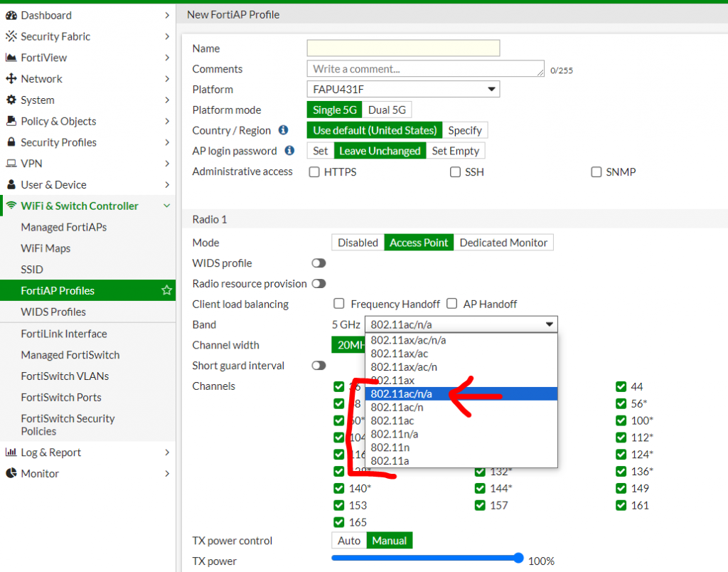The width and height of the screenshot is (728, 572).
Task: Click the info icon beside Country / Region
Action: click(283, 130)
